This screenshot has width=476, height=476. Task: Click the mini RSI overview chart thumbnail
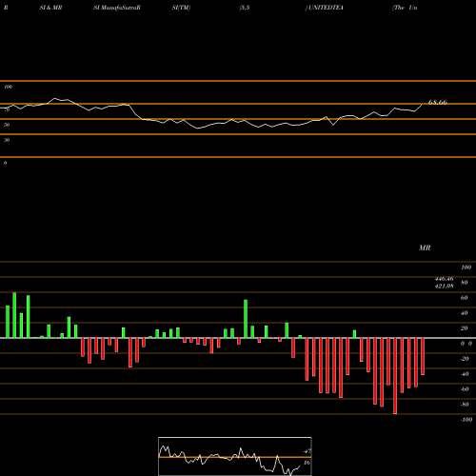coord(235,456)
